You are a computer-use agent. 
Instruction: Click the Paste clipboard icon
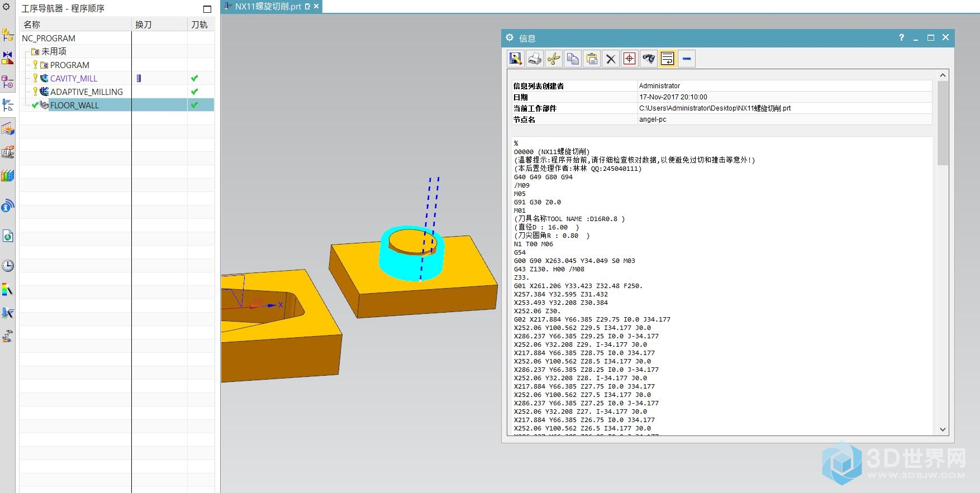point(592,59)
